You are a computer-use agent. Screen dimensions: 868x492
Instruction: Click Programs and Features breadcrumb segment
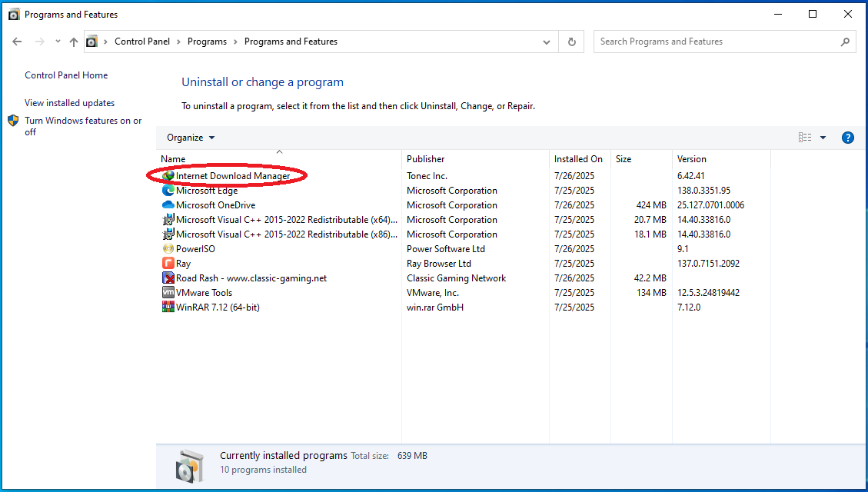291,42
